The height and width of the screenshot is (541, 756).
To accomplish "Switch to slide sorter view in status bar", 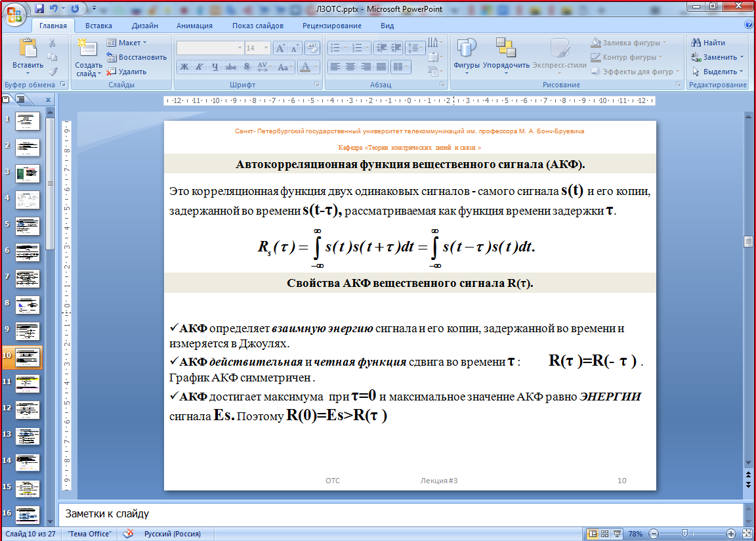I will pyautogui.click(x=605, y=534).
